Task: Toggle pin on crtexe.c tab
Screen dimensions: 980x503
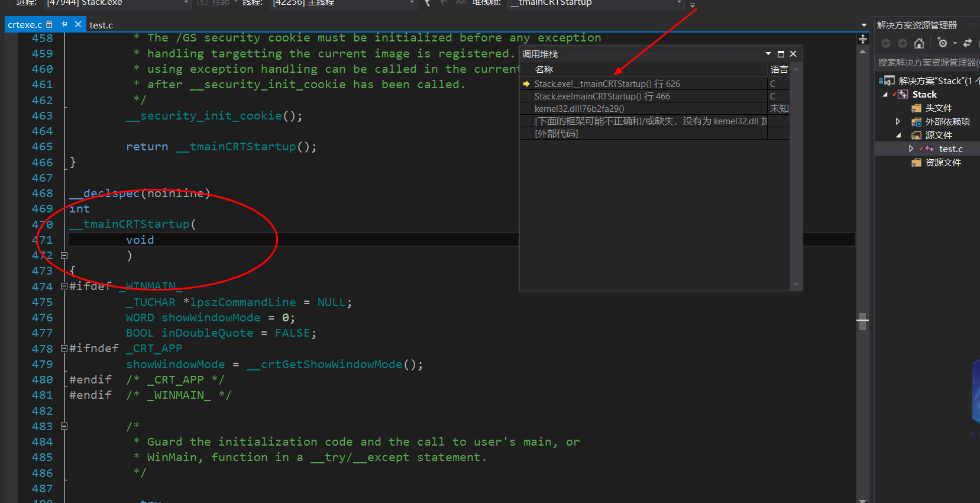Action: pos(64,24)
